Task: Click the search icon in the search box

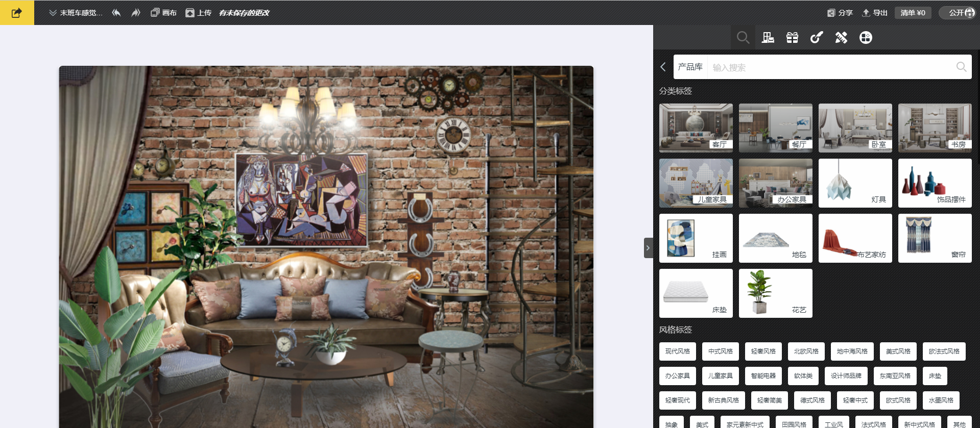Action: coord(961,67)
